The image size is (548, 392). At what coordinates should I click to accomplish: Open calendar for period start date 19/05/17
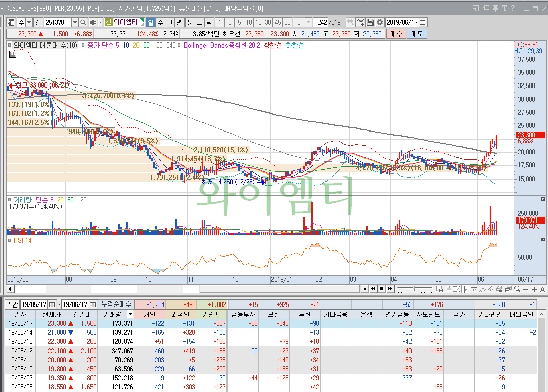pos(52,304)
